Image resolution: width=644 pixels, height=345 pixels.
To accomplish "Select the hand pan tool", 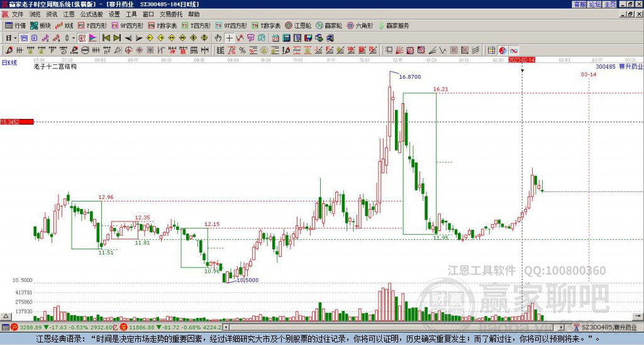I will point(218,38).
